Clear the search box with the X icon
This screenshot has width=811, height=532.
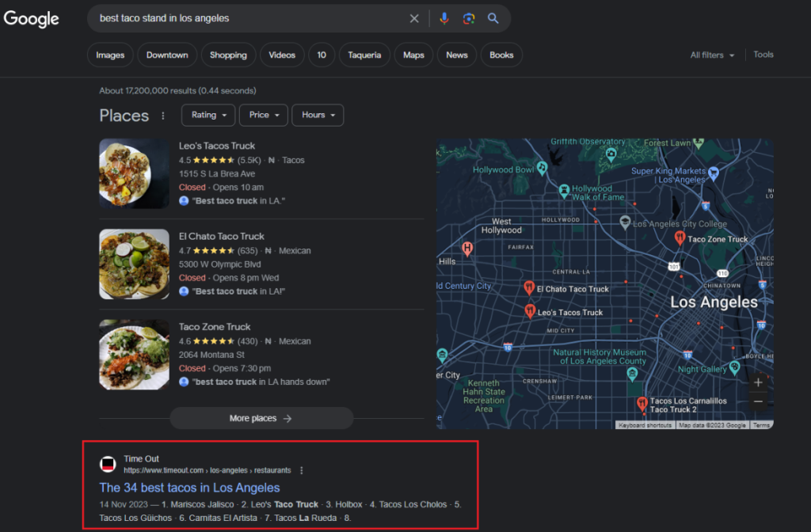[x=414, y=18]
